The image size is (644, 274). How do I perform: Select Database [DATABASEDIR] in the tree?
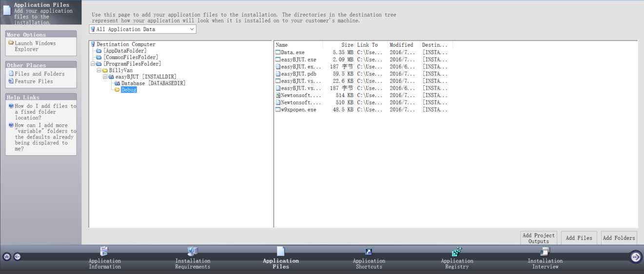pyautogui.click(x=154, y=83)
